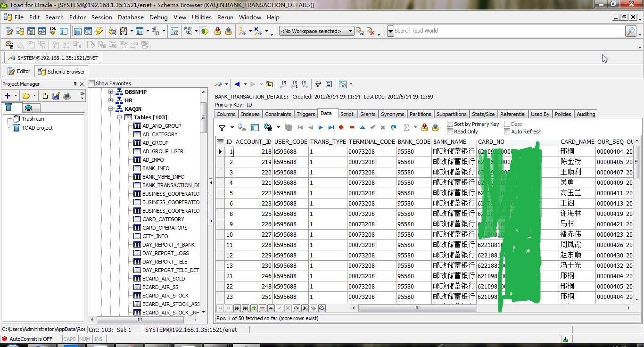Click the commit icon with red down arrow

coord(217,31)
